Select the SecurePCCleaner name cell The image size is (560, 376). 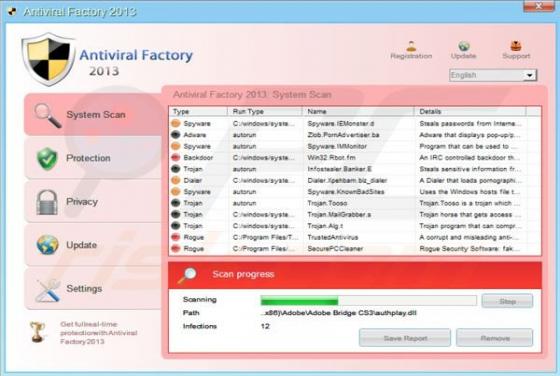[x=335, y=249]
